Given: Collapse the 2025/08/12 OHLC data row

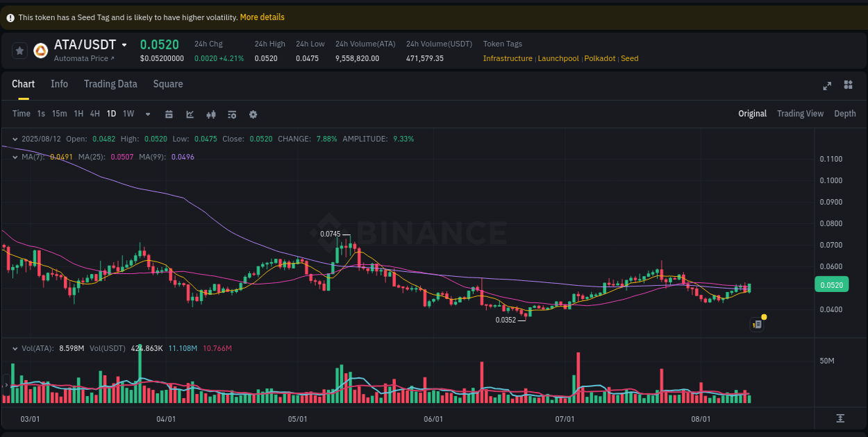Looking at the screenshot, I should point(15,139).
